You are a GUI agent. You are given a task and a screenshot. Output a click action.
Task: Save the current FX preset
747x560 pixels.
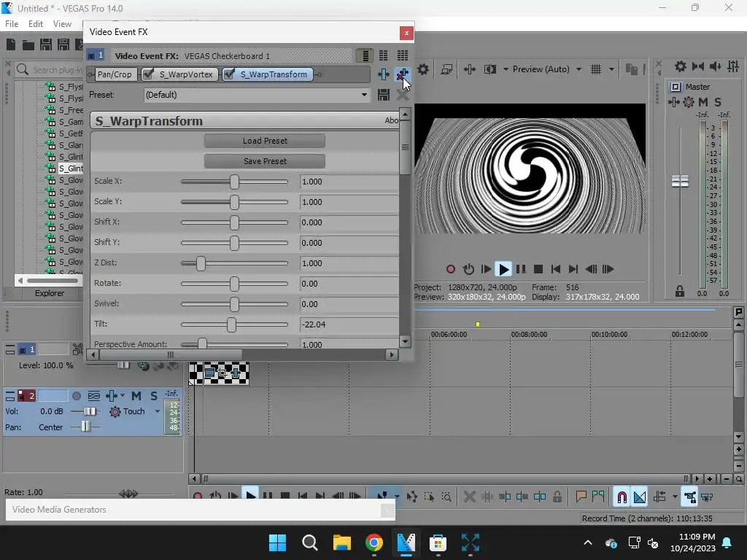point(384,95)
